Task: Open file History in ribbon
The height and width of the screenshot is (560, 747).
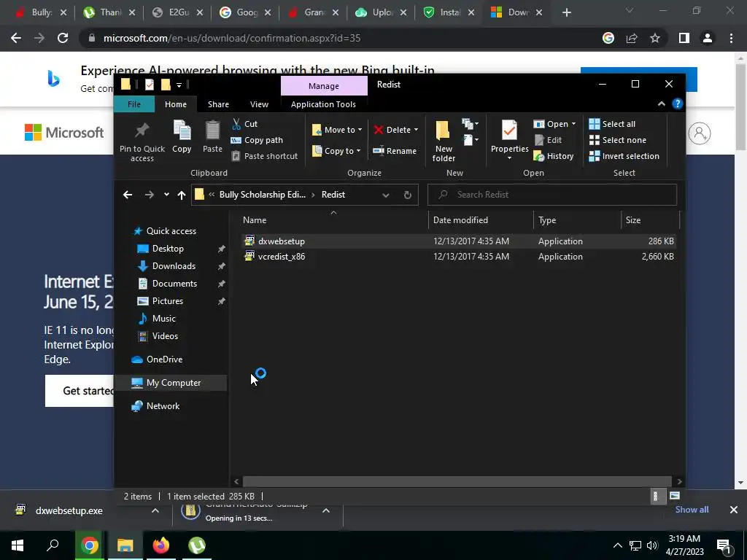Action: [x=554, y=156]
